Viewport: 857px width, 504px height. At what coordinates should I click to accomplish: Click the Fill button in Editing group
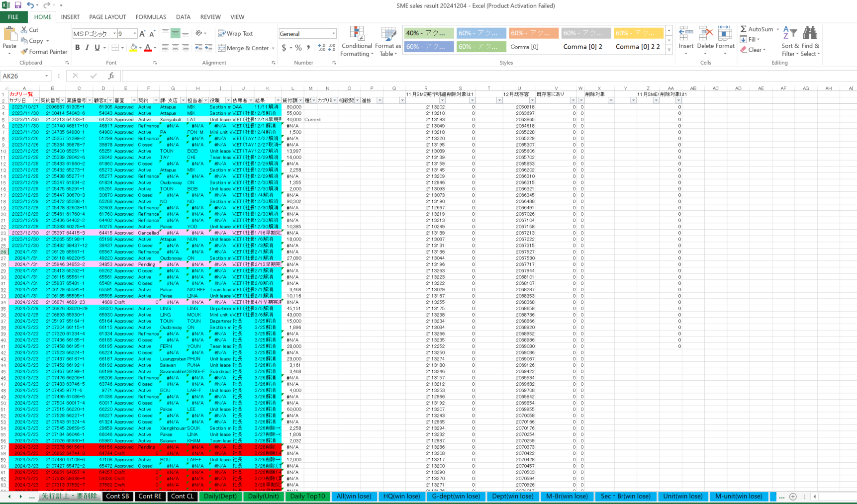(750, 39)
